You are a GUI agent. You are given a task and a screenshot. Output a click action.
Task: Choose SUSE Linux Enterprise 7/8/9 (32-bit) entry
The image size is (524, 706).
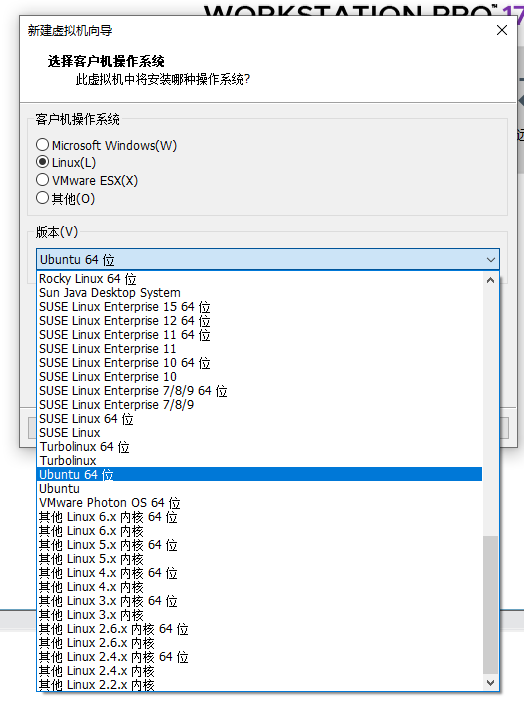260,404
